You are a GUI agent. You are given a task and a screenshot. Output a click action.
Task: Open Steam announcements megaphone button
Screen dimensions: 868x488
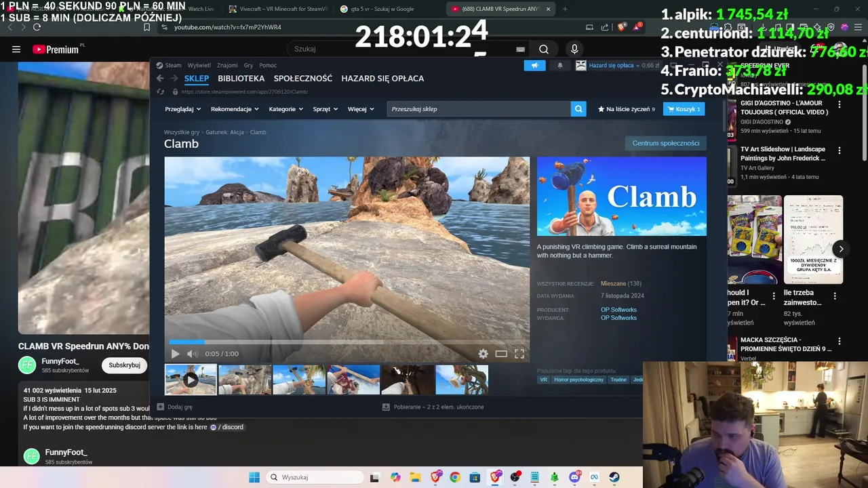click(534, 65)
